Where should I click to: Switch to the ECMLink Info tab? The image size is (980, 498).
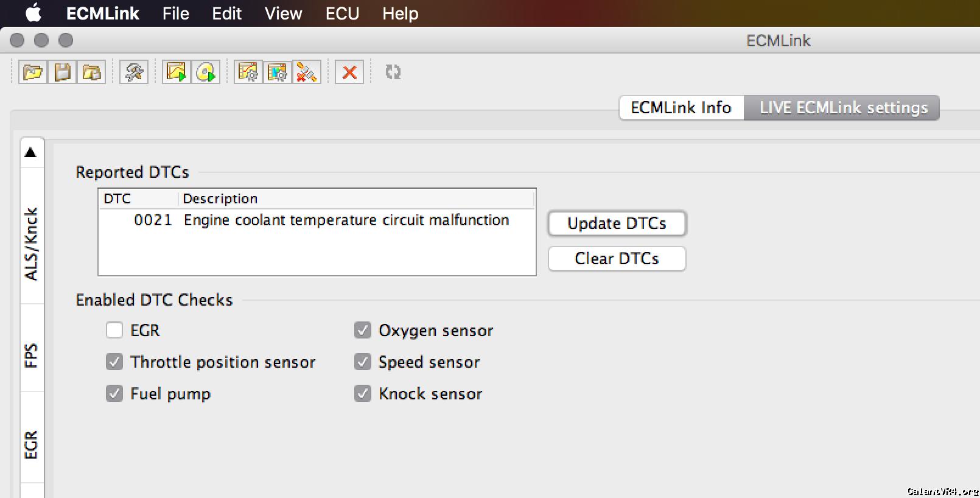pyautogui.click(x=681, y=108)
